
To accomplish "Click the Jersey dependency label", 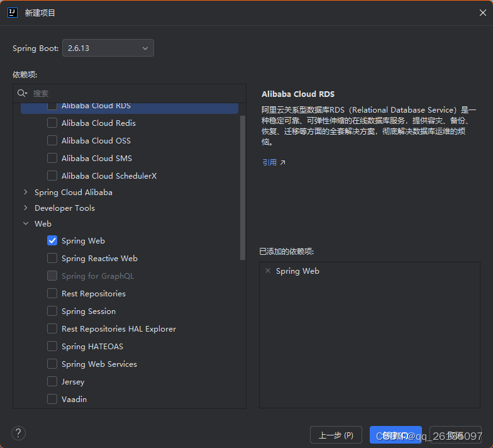I will (73, 381).
